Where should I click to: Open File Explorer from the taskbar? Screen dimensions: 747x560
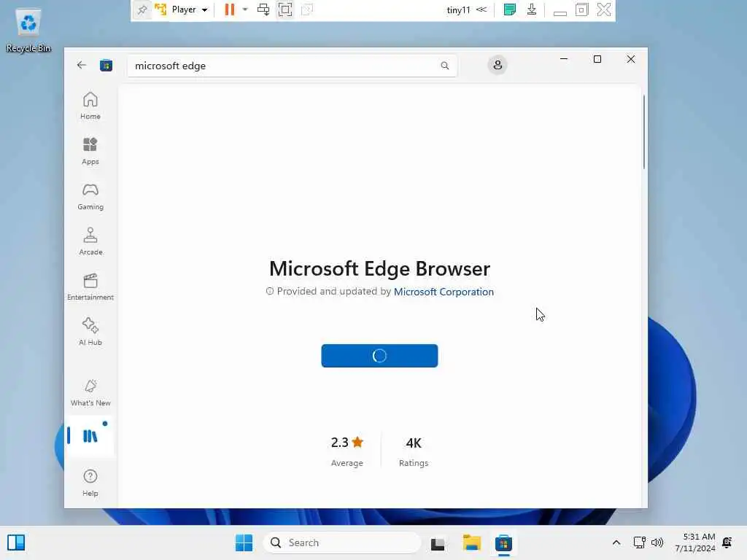[472, 542]
